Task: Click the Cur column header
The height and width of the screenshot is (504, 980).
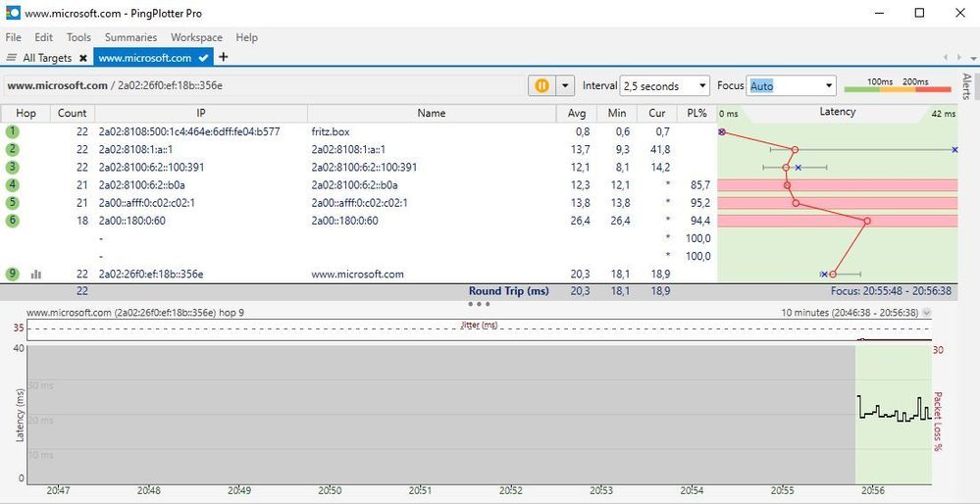Action: [657, 113]
